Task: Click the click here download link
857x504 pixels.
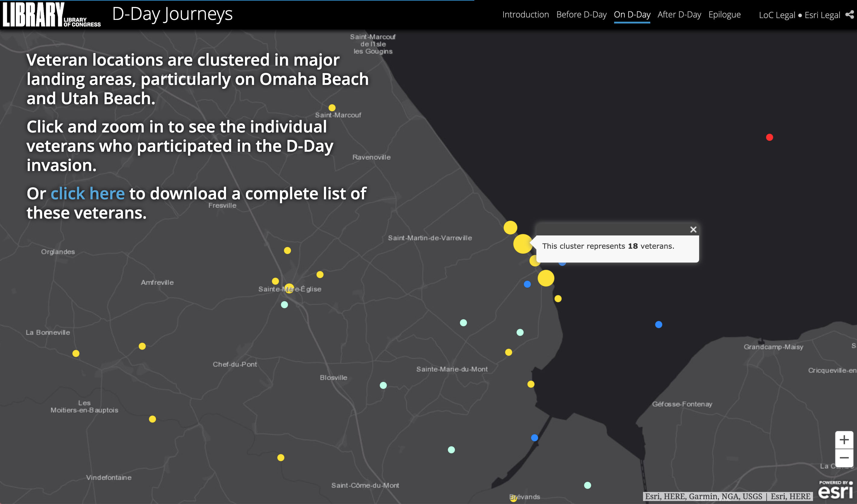Action: point(87,193)
